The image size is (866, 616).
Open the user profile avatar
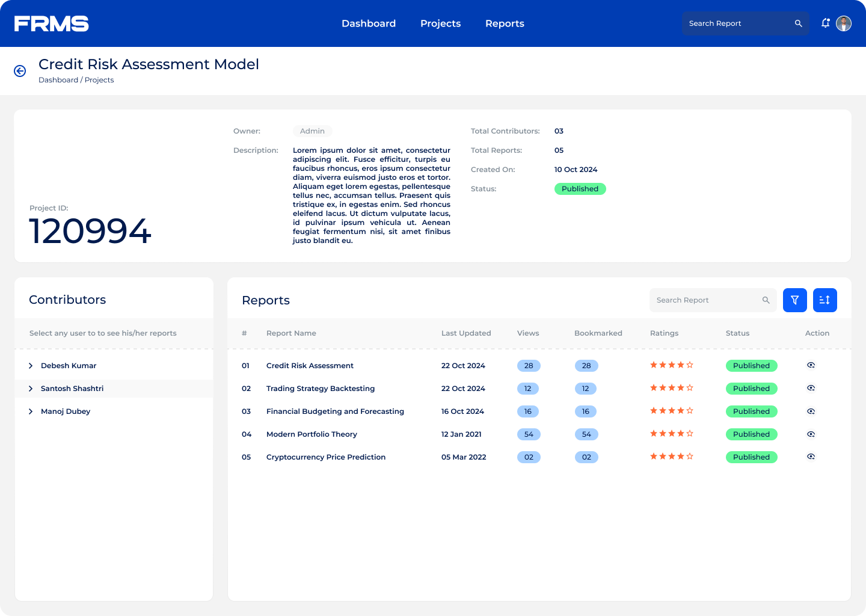(844, 23)
